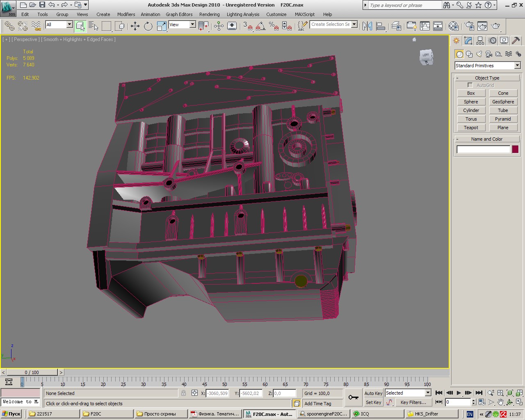Open reference coordinate system View dropdown
Viewport: 525px width, 420px height.
tap(182, 25)
